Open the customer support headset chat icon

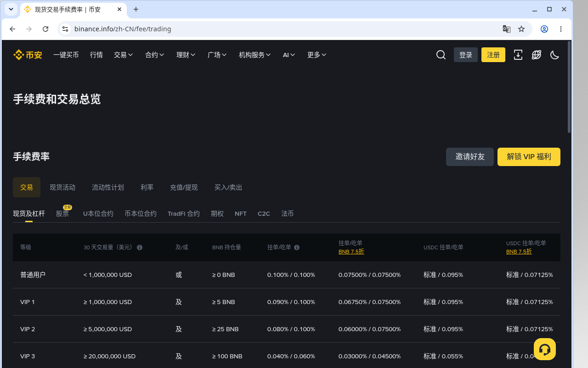(x=545, y=349)
